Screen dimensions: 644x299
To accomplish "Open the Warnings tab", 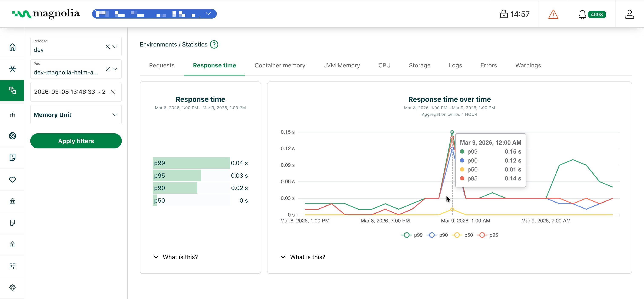I will coord(528,65).
